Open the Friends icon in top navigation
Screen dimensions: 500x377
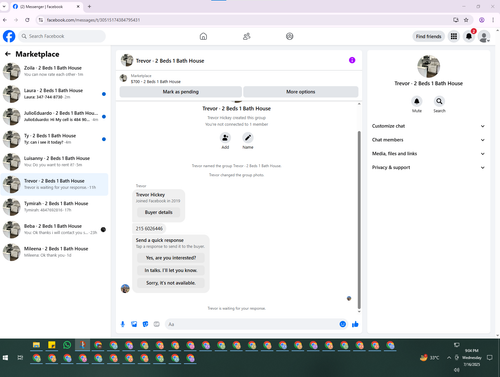click(x=246, y=36)
